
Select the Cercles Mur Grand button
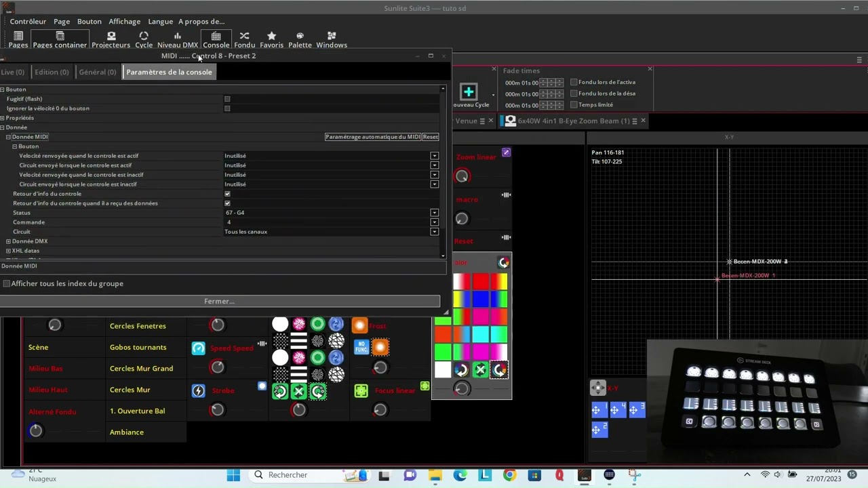point(141,369)
